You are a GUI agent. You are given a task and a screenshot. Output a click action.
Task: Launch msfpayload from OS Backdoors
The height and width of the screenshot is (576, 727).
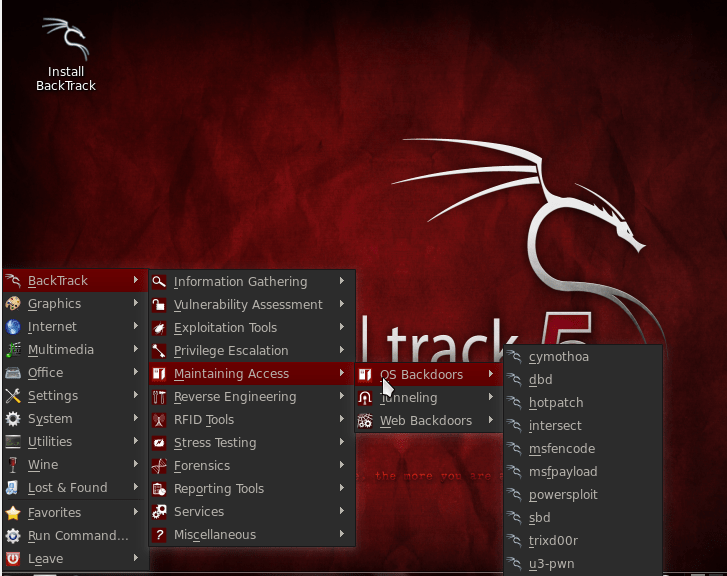point(583,472)
